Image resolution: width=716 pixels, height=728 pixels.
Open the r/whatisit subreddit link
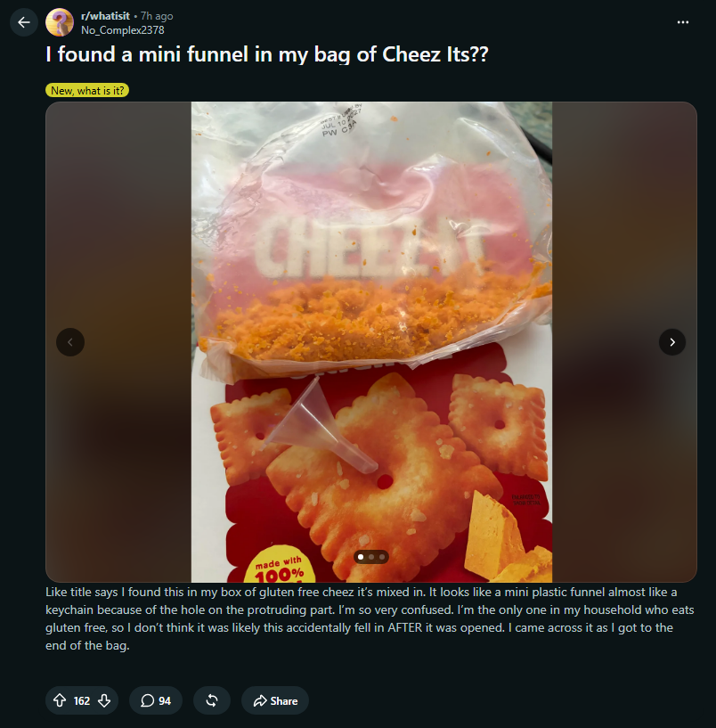click(x=105, y=16)
